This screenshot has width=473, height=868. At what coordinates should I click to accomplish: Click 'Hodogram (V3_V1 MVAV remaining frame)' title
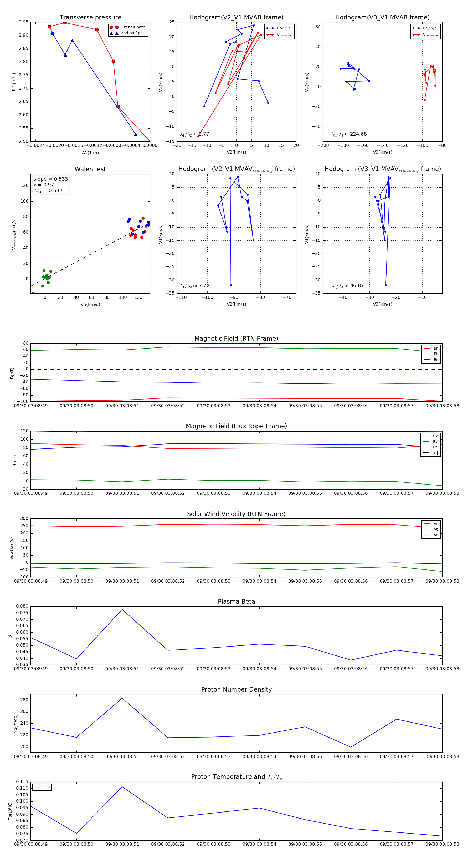click(382, 169)
